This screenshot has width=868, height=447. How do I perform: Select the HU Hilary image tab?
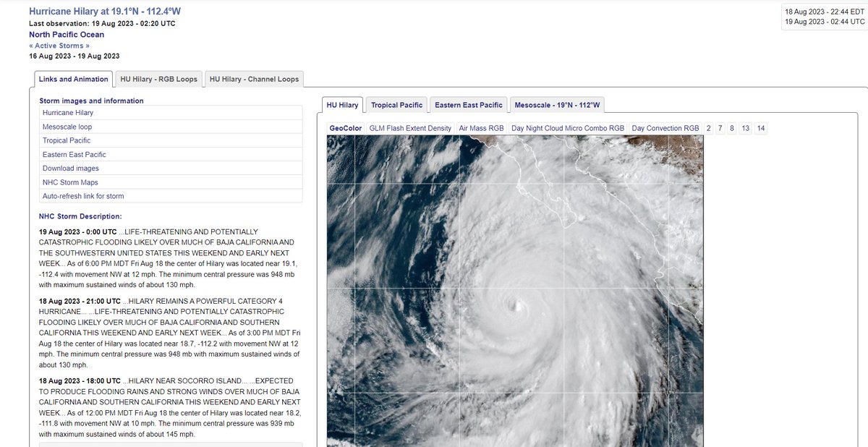click(x=342, y=105)
